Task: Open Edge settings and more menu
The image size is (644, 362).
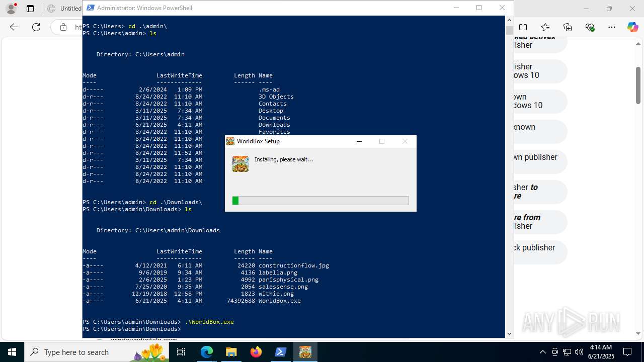Action: point(612,27)
